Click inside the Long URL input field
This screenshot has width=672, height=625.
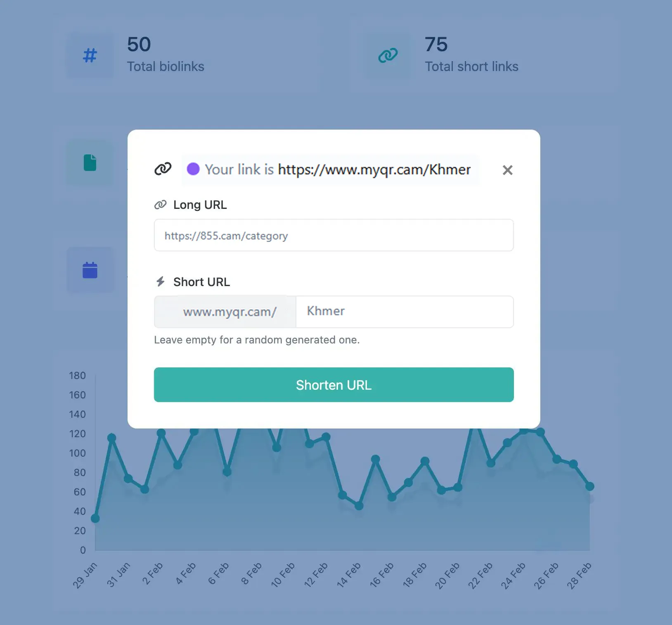(x=333, y=235)
